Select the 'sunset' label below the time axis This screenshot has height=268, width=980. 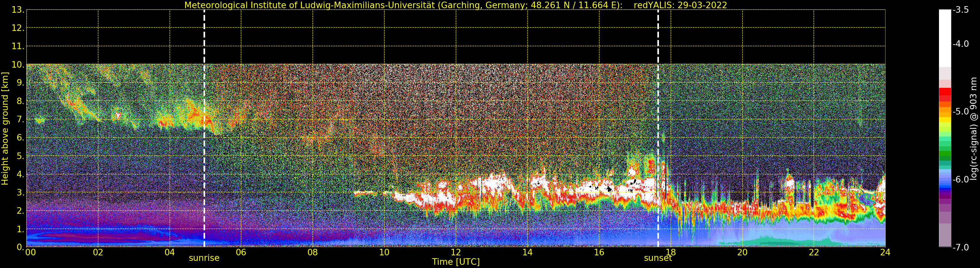658,258
